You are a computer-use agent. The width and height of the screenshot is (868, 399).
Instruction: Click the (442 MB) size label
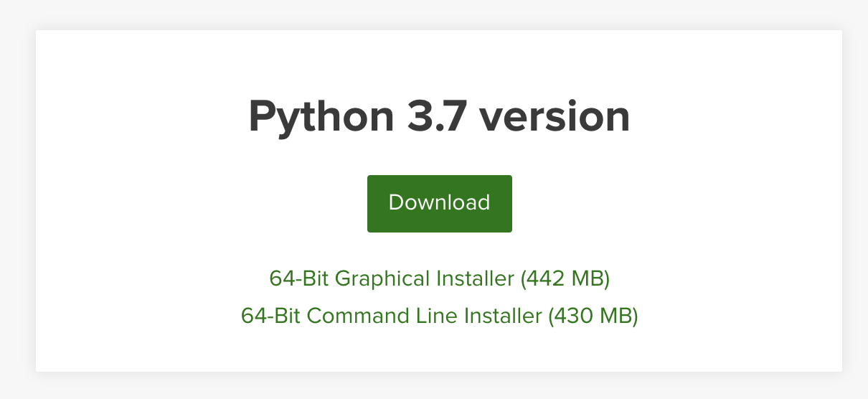(565, 278)
